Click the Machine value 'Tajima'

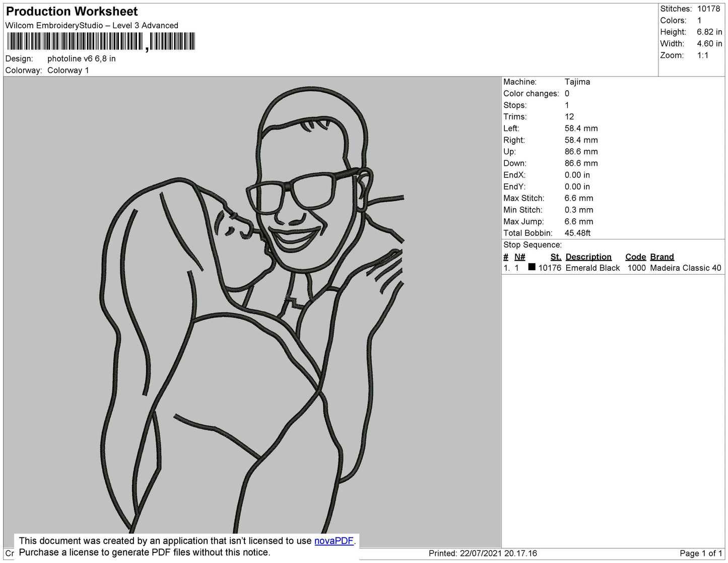(x=577, y=82)
